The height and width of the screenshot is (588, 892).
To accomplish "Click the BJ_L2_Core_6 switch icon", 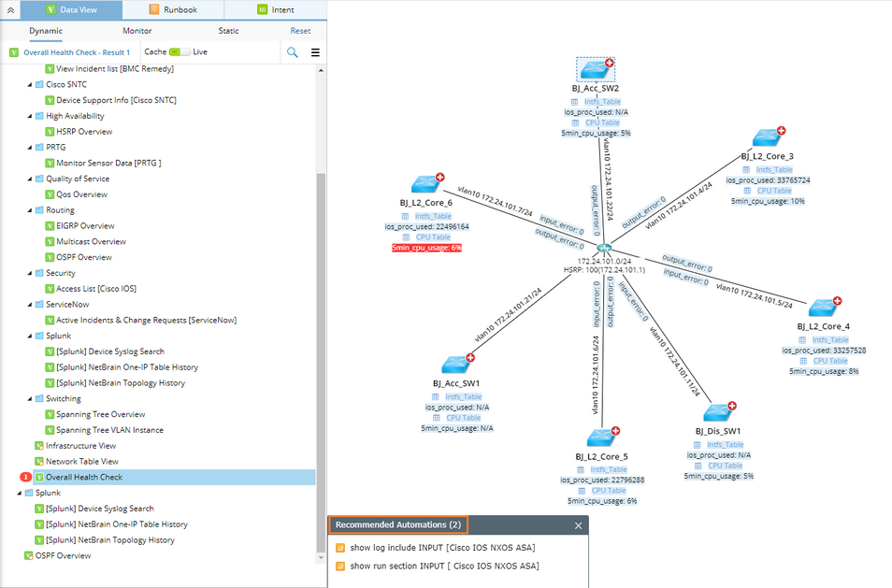I will click(x=426, y=183).
